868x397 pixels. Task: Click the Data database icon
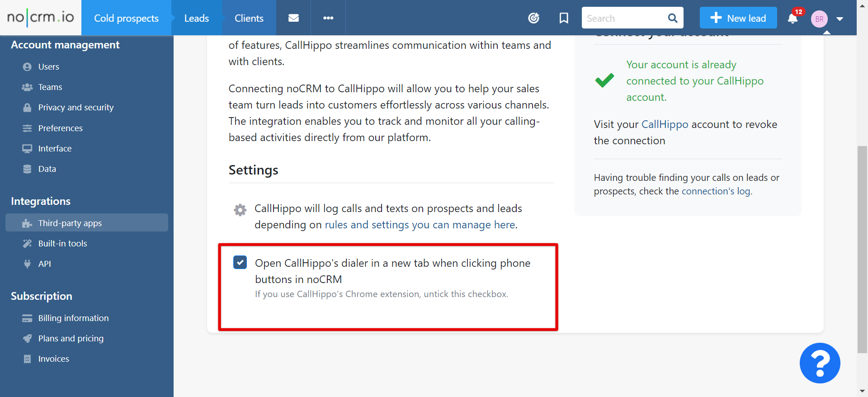[27, 169]
